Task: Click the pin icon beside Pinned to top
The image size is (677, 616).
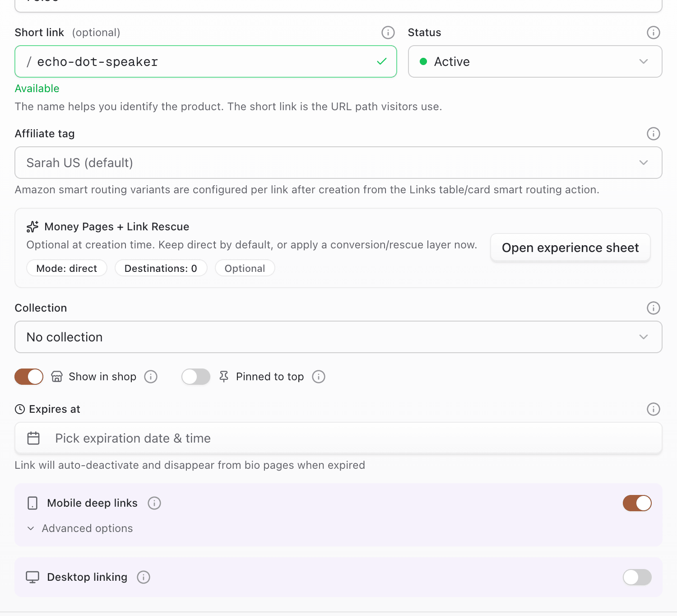Action: (x=224, y=377)
